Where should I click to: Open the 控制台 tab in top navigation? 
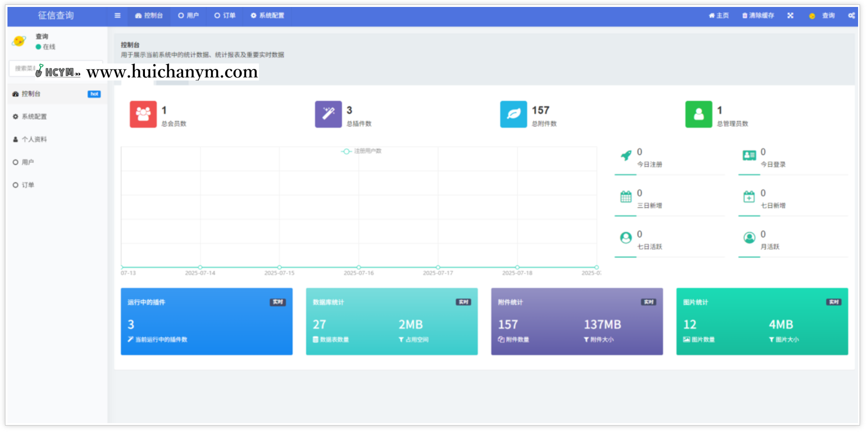[149, 15]
